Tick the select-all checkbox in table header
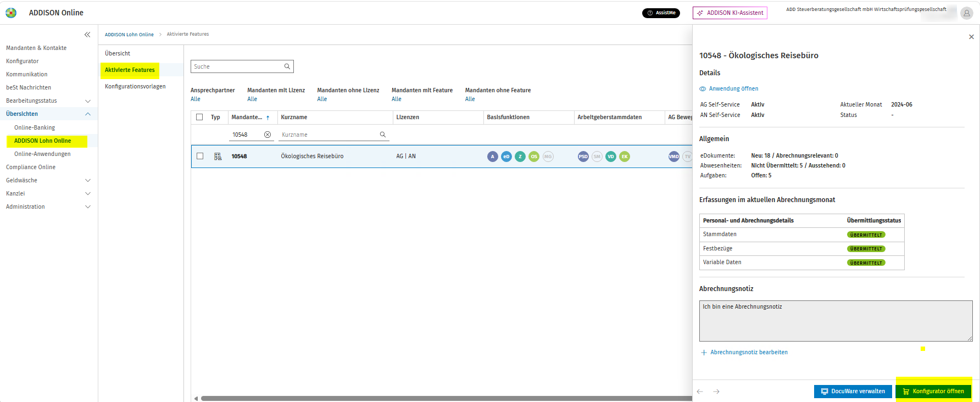The image size is (980, 402). [199, 117]
